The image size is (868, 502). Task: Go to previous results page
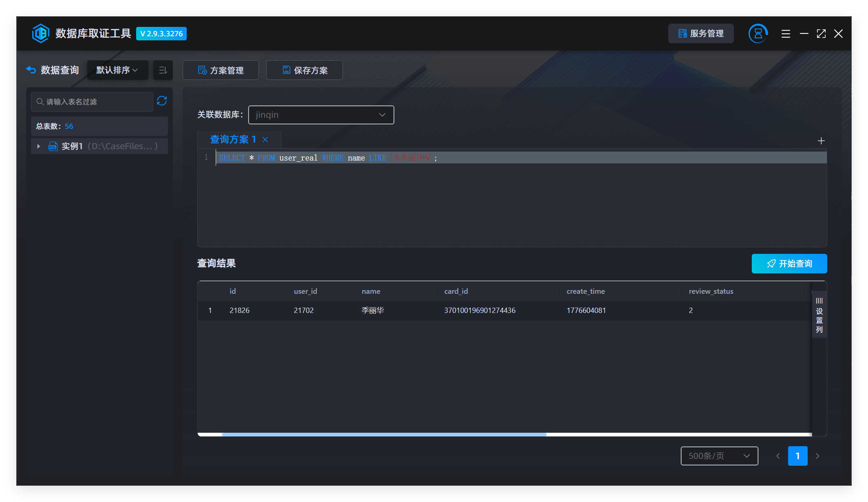pyautogui.click(x=778, y=456)
